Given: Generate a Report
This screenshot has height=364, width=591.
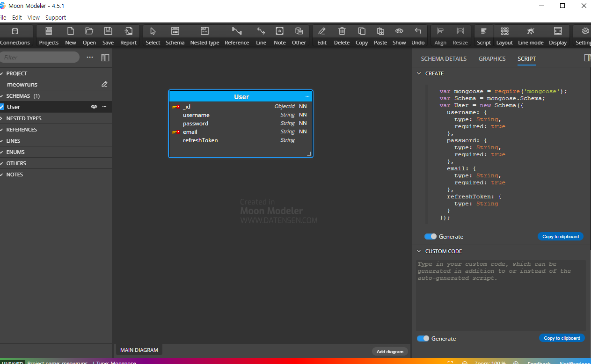Looking at the screenshot, I should click(x=128, y=36).
